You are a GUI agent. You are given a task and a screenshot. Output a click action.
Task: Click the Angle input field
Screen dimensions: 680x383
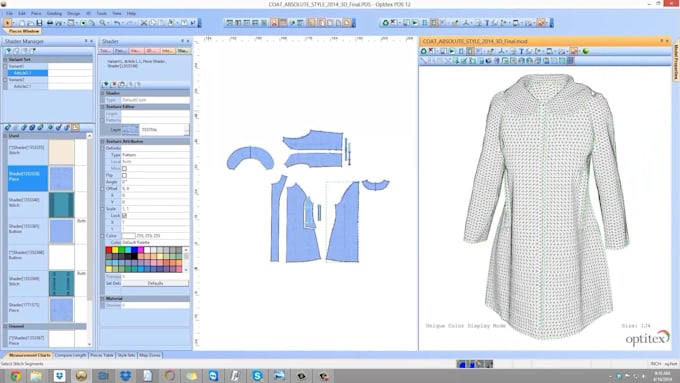coord(155,182)
